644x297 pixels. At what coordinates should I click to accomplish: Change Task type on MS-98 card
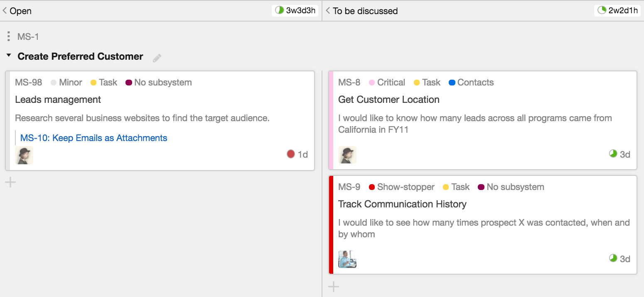coord(104,82)
